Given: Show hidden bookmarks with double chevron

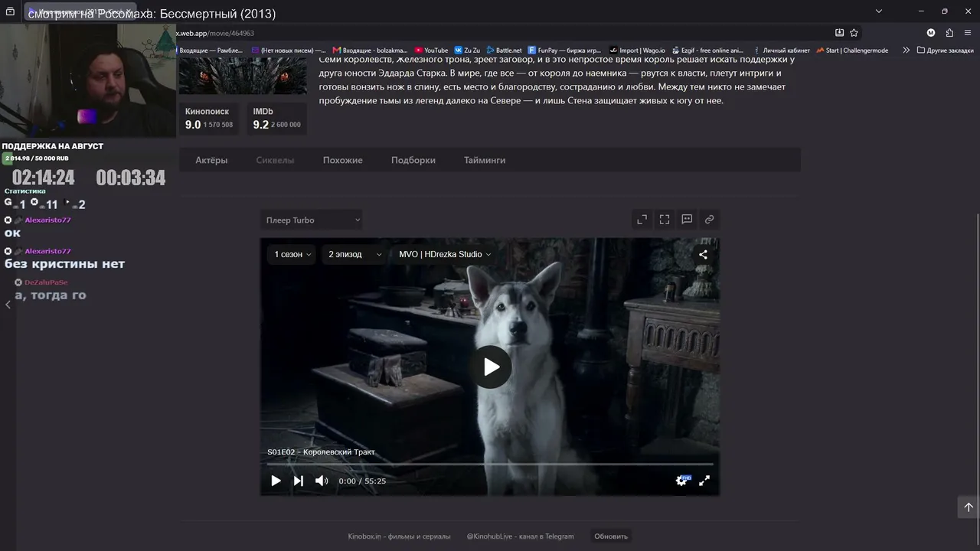Looking at the screenshot, I should tap(906, 51).
